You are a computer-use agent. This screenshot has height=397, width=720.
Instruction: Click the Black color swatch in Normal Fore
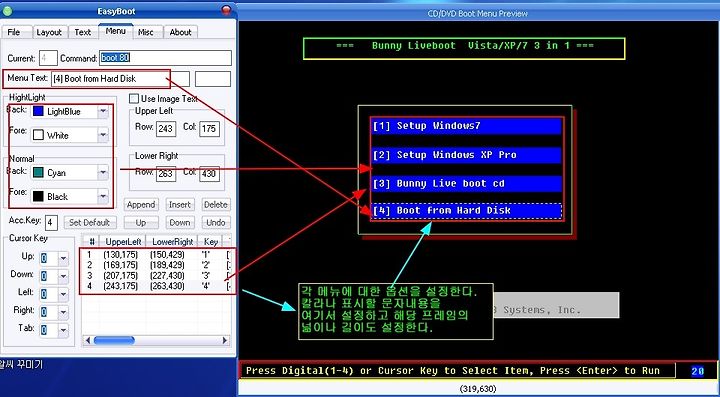39,196
